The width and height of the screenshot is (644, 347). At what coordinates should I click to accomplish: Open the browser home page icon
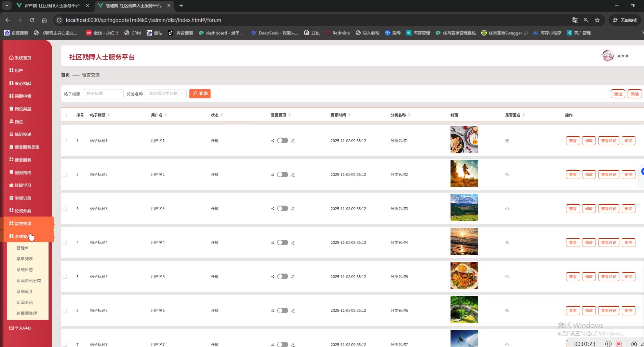[x=44, y=20]
